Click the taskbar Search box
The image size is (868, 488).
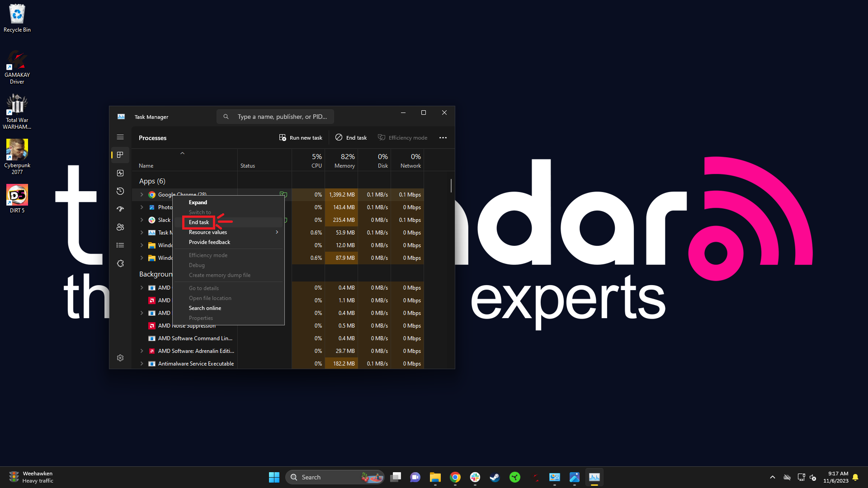click(335, 477)
